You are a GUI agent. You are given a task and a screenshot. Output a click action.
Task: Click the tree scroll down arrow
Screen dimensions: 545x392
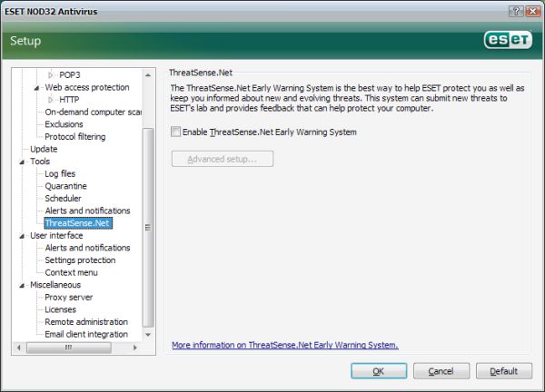tap(148, 335)
